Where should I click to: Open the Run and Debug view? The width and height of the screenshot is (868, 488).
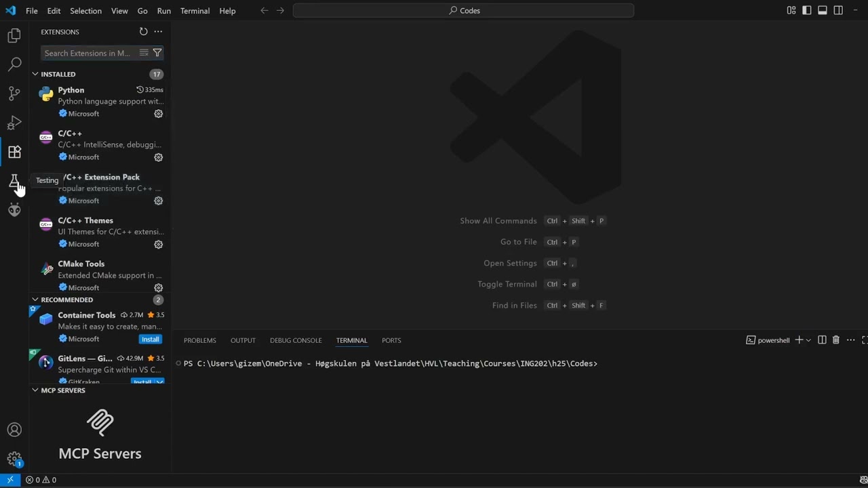[14, 123]
